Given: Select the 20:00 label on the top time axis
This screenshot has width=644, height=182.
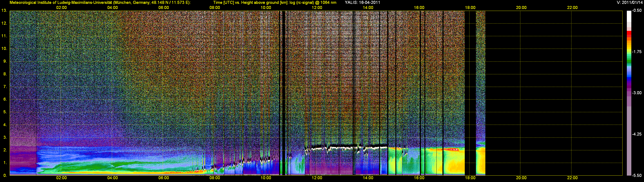Looking at the screenshot, I should (521, 8).
